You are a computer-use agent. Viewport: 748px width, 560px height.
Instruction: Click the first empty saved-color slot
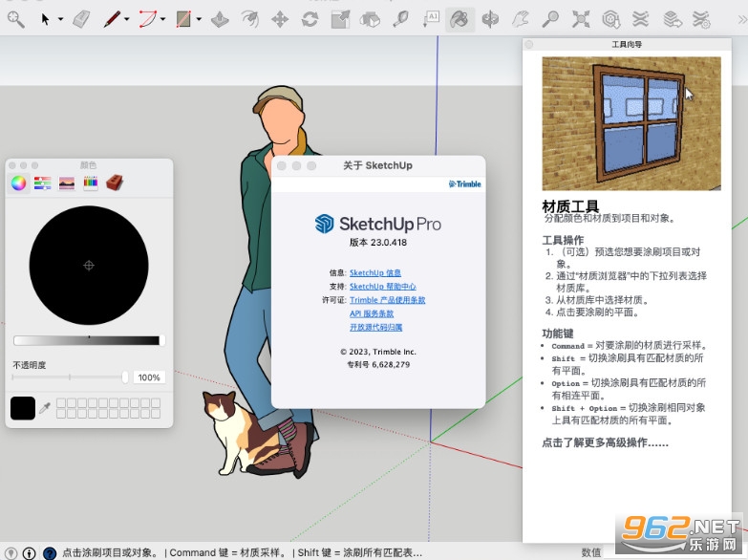click(x=61, y=403)
